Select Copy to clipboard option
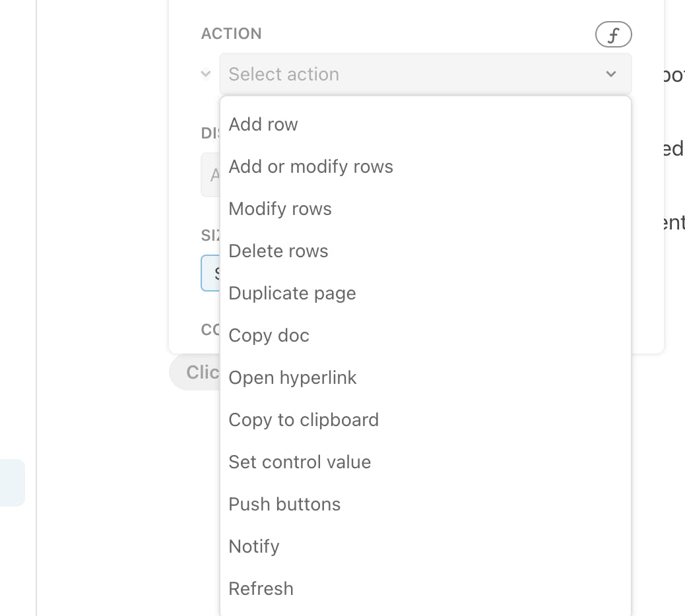Image resolution: width=685 pixels, height=616 pixels. pyautogui.click(x=304, y=420)
